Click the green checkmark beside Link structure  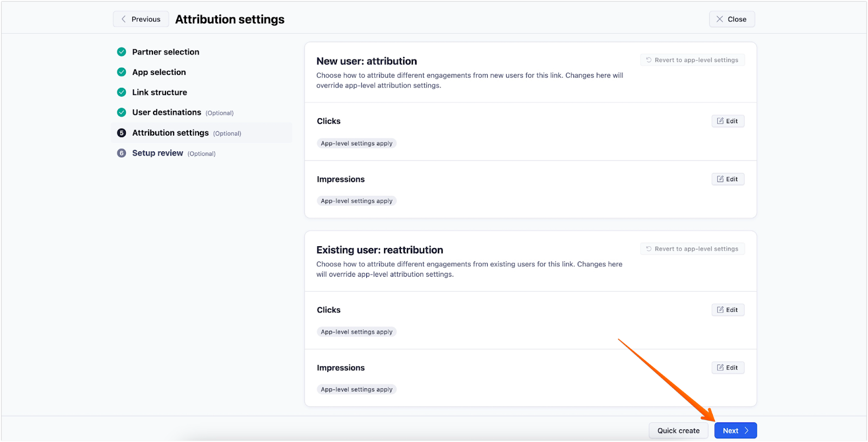click(122, 92)
